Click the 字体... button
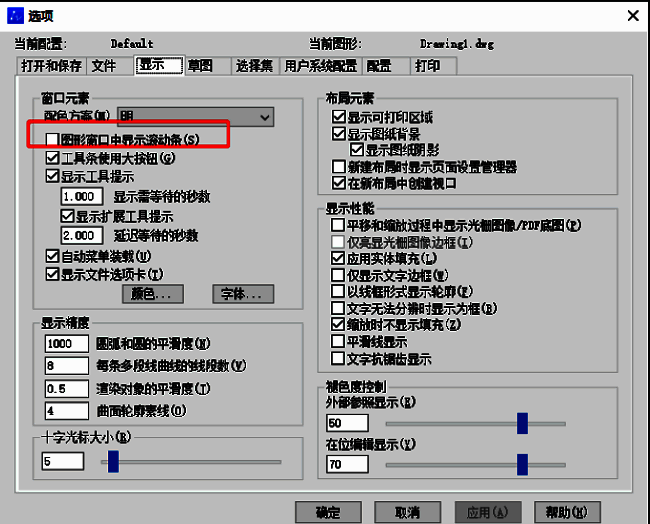 (x=243, y=294)
